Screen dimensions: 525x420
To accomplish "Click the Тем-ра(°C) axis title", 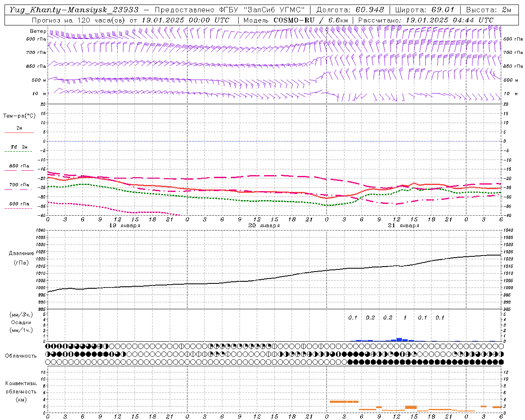I will [19, 116].
